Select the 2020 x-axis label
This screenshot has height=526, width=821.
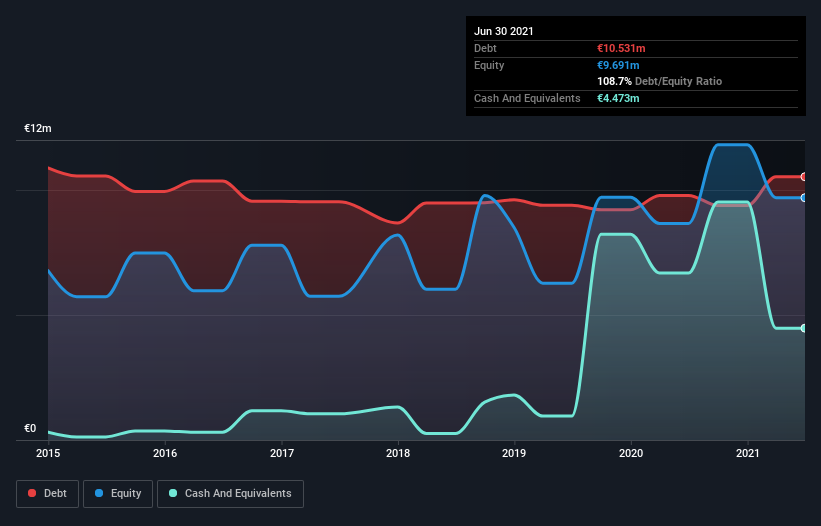point(631,453)
